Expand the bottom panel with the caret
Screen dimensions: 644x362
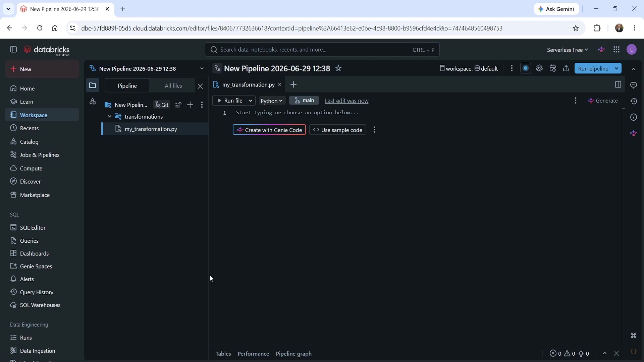coord(605,353)
